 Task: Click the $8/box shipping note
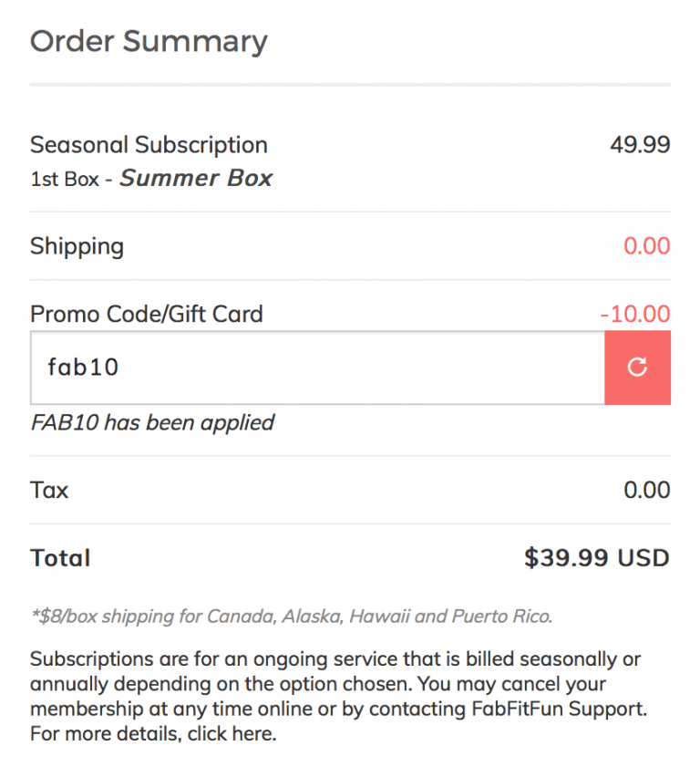point(291,616)
